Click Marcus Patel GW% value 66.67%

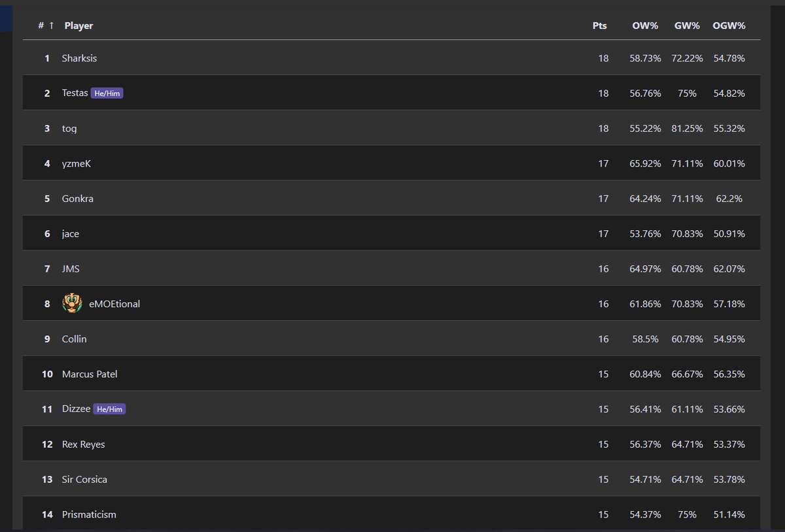(x=687, y=374)
